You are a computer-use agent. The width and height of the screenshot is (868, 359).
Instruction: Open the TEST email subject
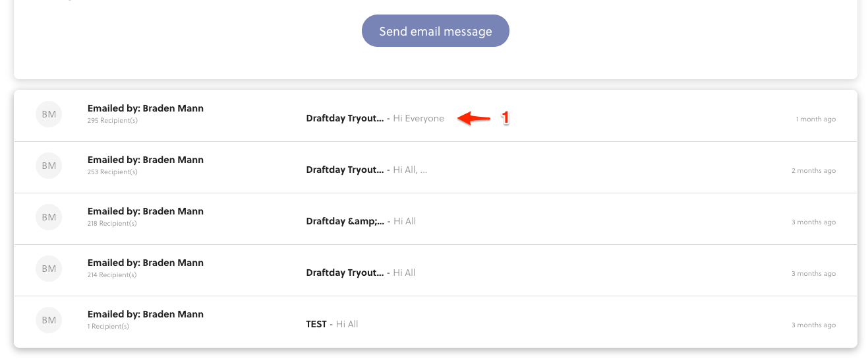click(x=316, y=325)
